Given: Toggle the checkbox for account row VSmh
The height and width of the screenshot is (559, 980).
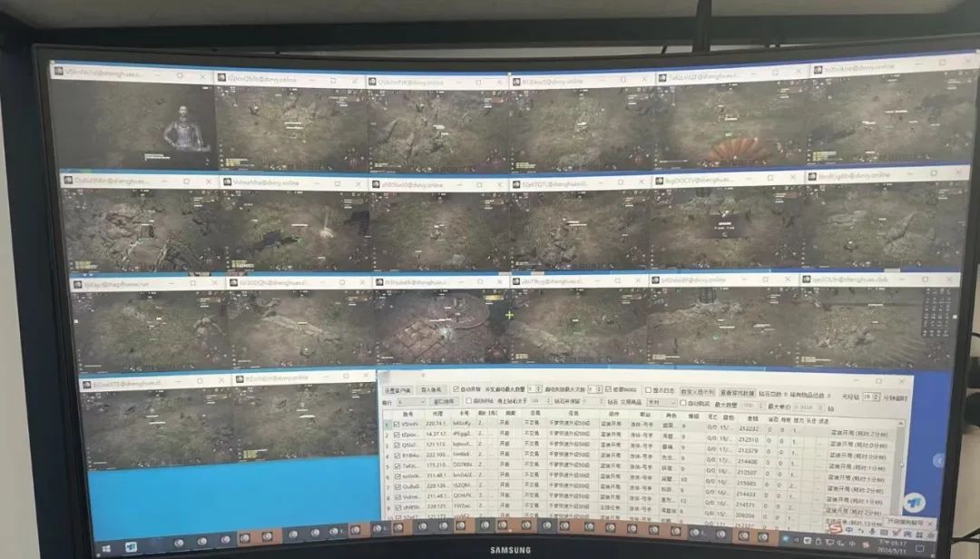Looking at the screenshot, I should (397, 424).
